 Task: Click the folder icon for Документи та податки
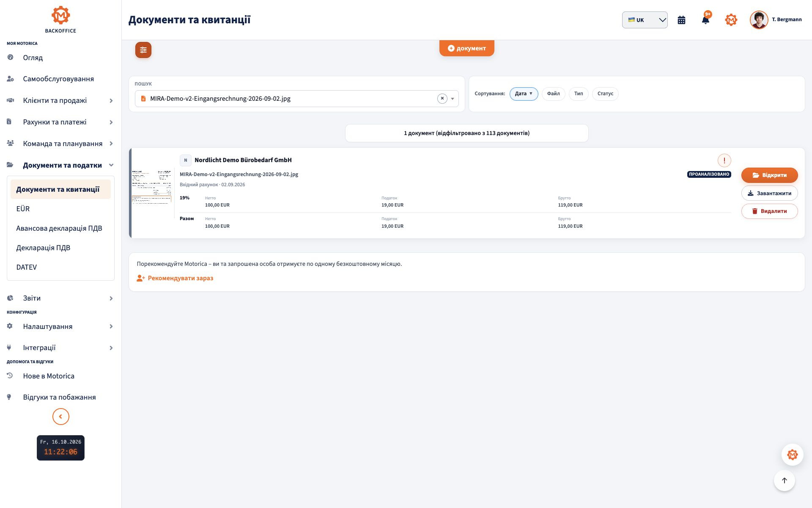[x=10, y=165]
